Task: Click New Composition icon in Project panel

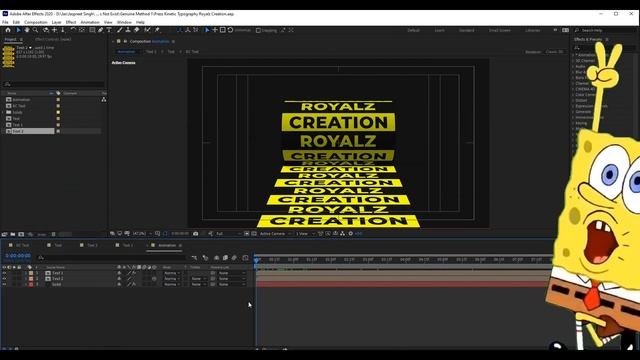Action: click(x=21, y=234)
